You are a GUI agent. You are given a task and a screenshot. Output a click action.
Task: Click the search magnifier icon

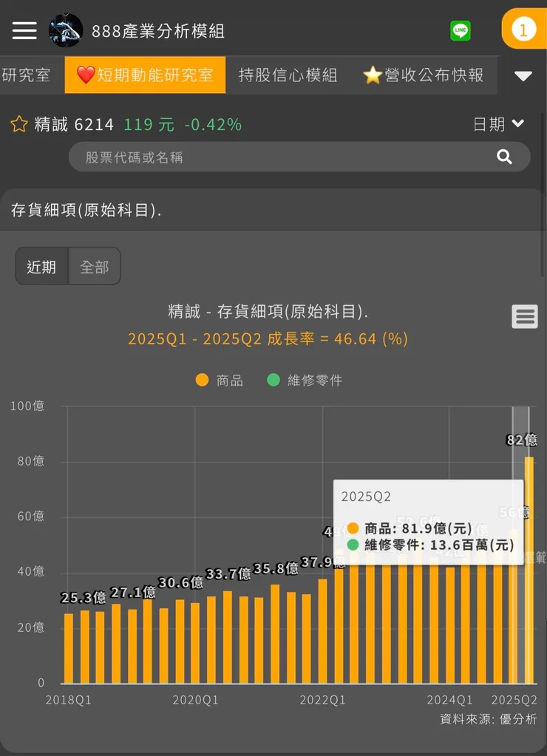coord(504,157)
